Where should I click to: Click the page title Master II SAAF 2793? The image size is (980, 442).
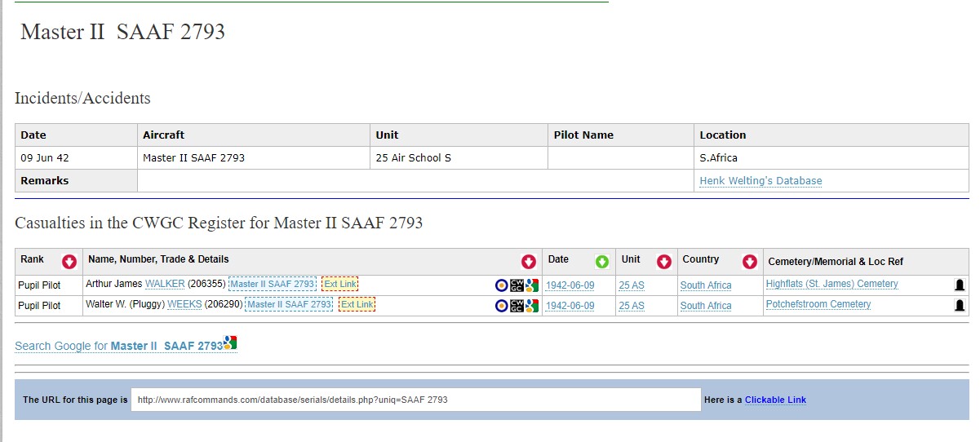(122, 32)
